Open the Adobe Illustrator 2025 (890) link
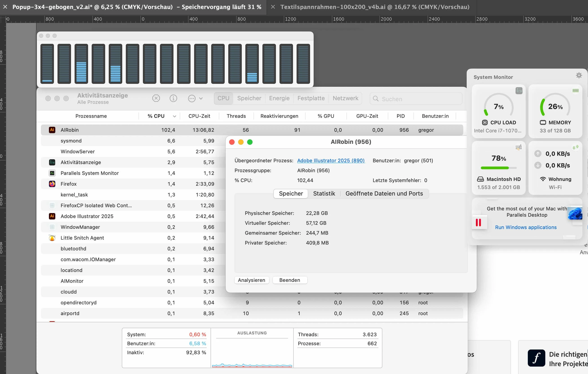 331,161
